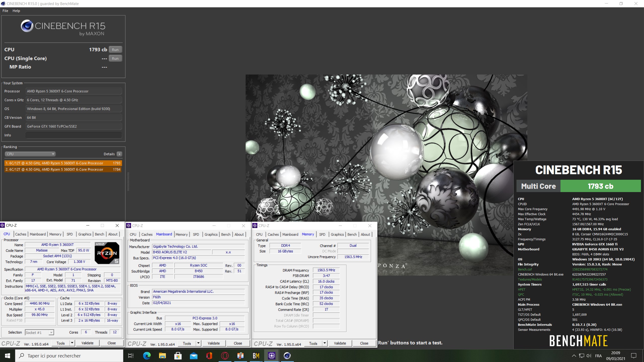
Task: Open SPD tab in middle CPU-Z window
Action: [196, 235]
